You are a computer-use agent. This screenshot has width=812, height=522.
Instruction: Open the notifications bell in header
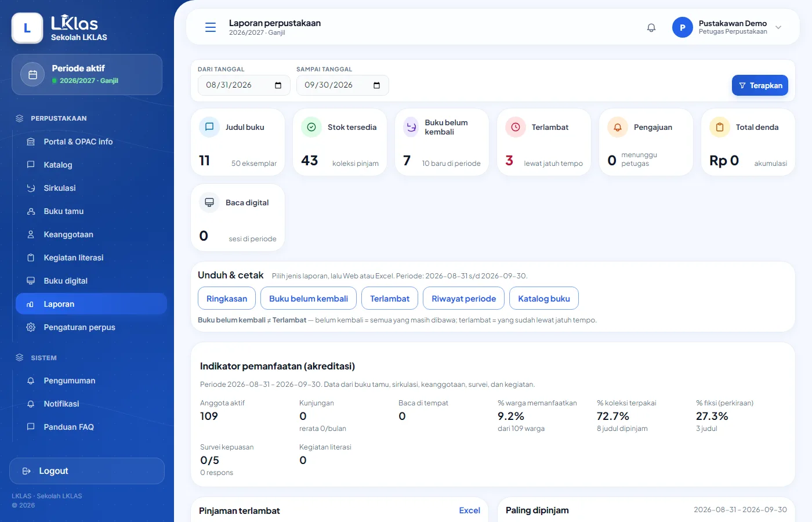(651, 27)
